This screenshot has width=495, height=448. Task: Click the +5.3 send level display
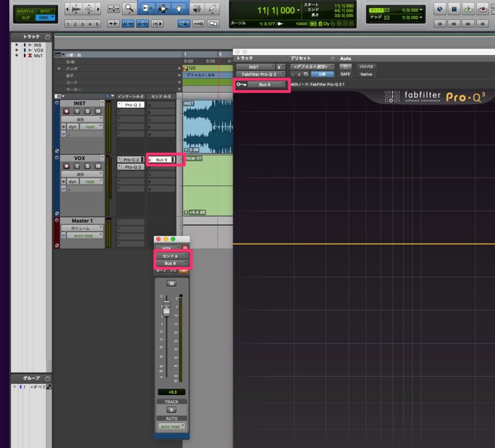171,392
